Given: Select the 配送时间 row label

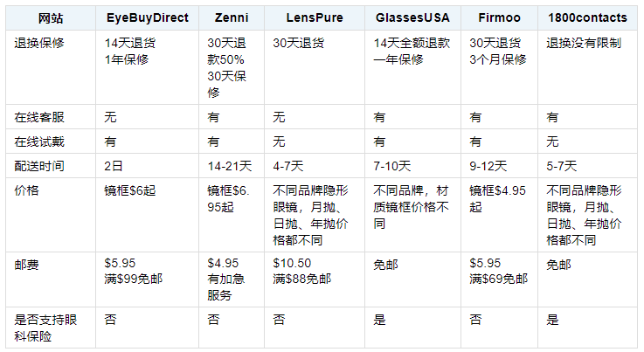Looking at the screenshot, I should (x=38, y=165).
